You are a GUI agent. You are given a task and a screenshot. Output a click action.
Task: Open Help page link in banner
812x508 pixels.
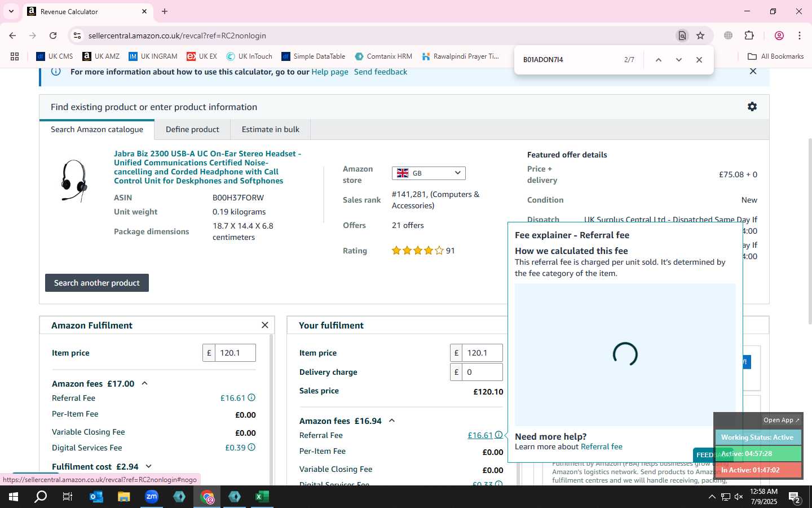(x=330, y=72)
